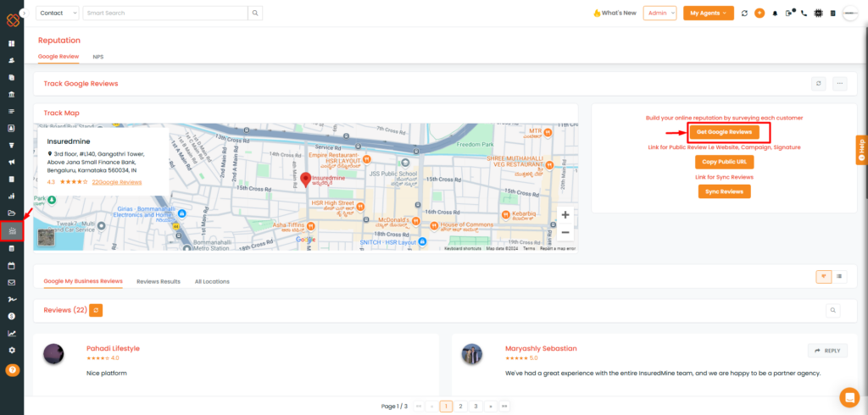Open the envelope mail icon in sidebar
868x415 pixels.
tap(12, 282)
